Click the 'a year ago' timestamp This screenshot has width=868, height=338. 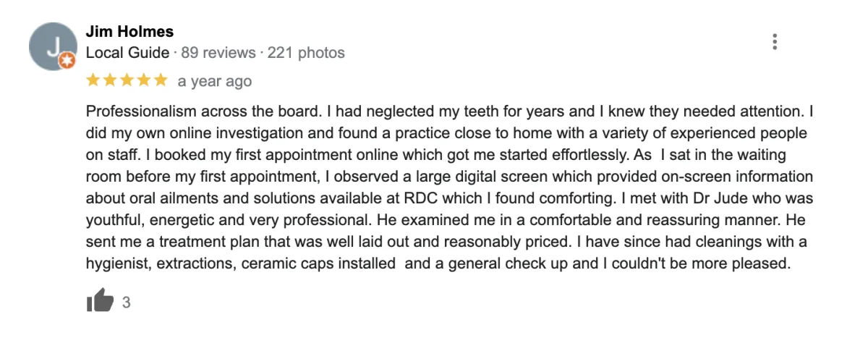click(x=215, y=81)
